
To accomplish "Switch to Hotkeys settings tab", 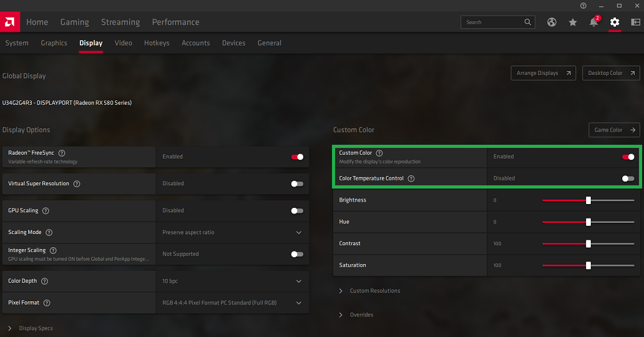I will coord(157,43).
